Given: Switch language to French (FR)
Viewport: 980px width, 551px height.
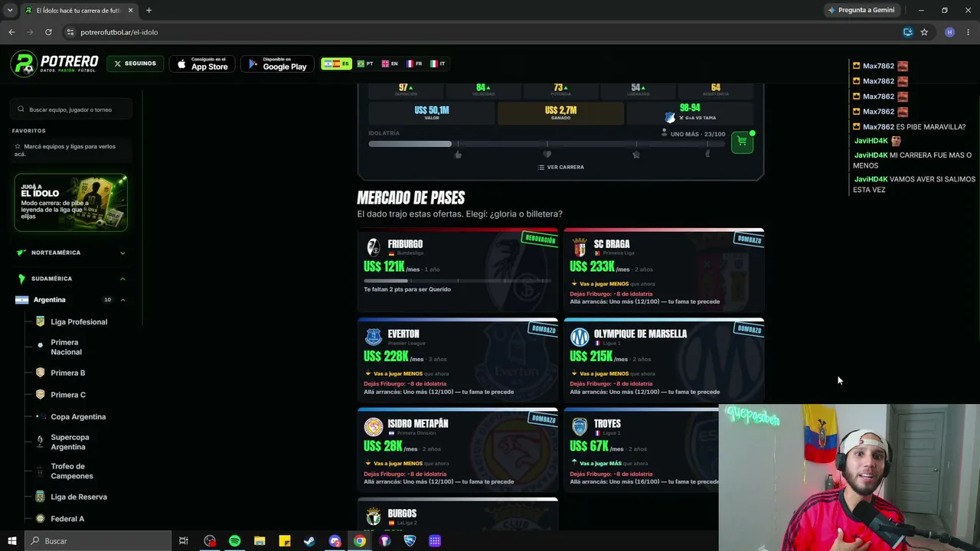Looking at the screenshot, I should pyautogui.click(x=414, y=64).
